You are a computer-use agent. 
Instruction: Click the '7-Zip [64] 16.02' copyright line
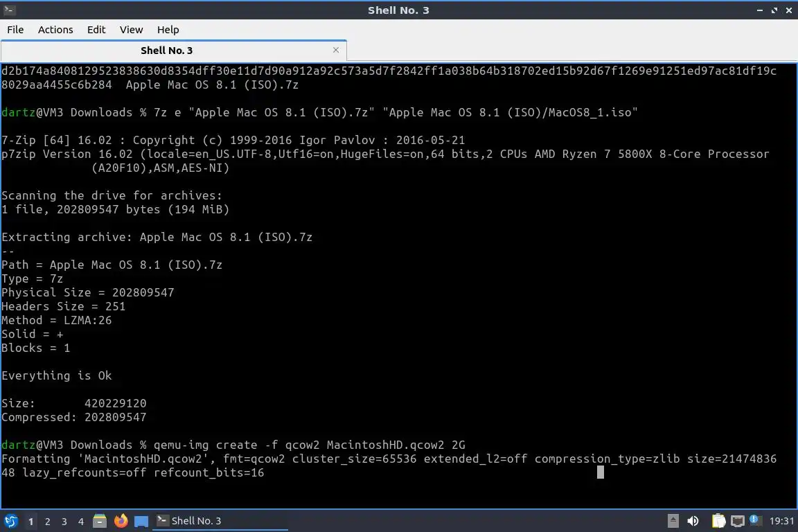233,141
